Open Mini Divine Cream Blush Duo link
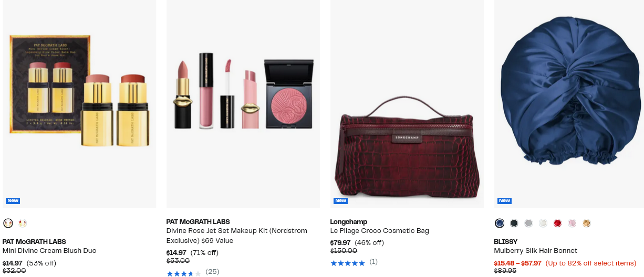This screenshot has height=277, width=644. coord(49,251)
